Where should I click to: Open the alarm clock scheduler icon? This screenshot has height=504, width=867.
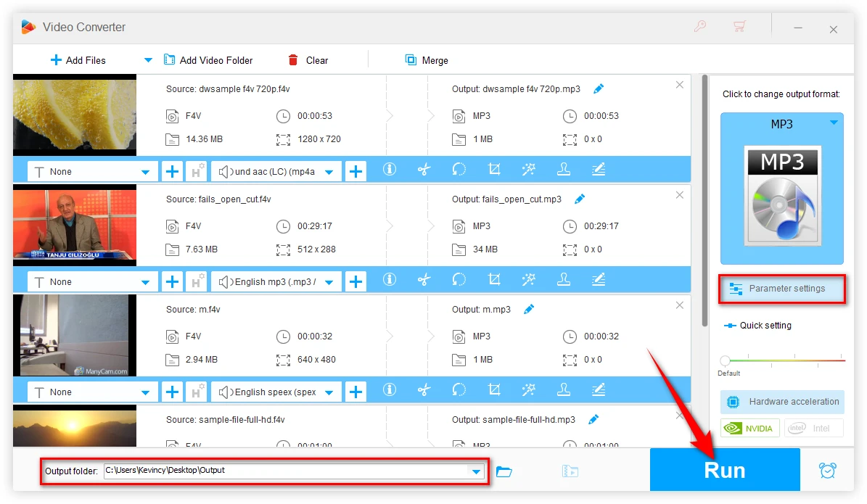[x=827, y=471]
